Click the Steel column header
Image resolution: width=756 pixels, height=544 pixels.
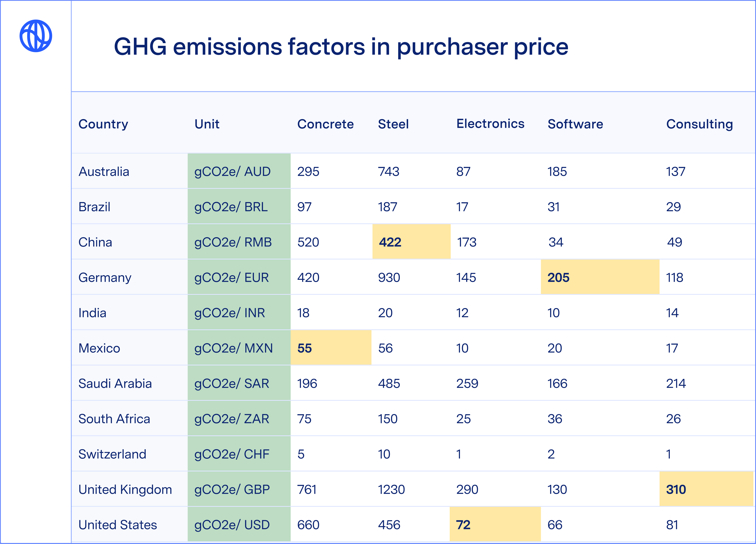393,124
